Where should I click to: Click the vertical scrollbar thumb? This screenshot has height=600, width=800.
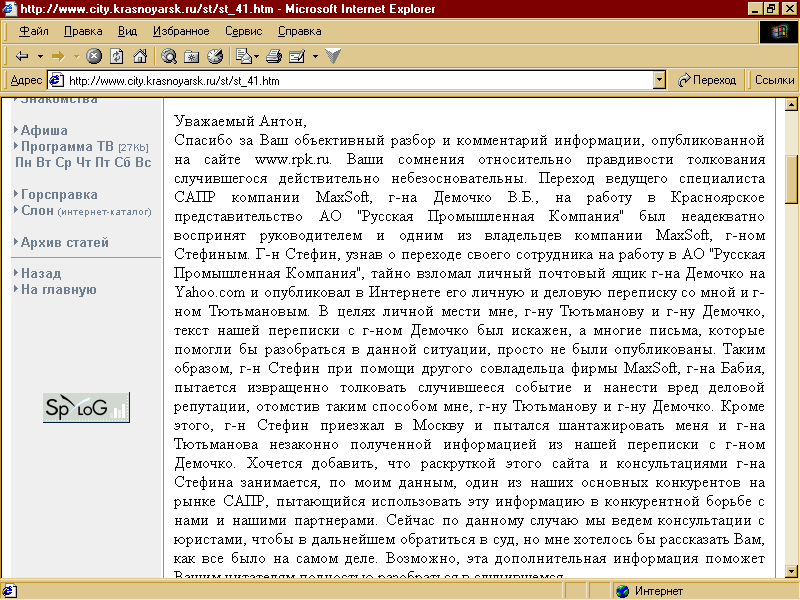point(791,179)
